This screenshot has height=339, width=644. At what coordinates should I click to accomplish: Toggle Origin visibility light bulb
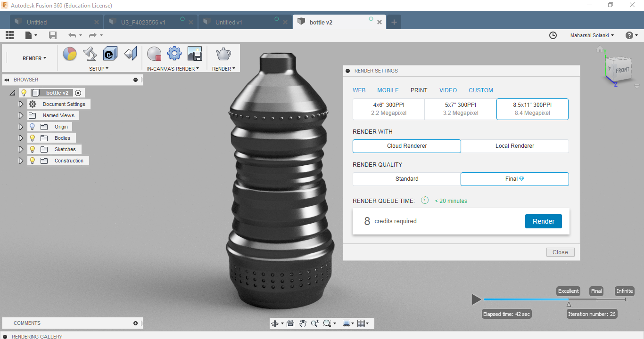(33, 127)
